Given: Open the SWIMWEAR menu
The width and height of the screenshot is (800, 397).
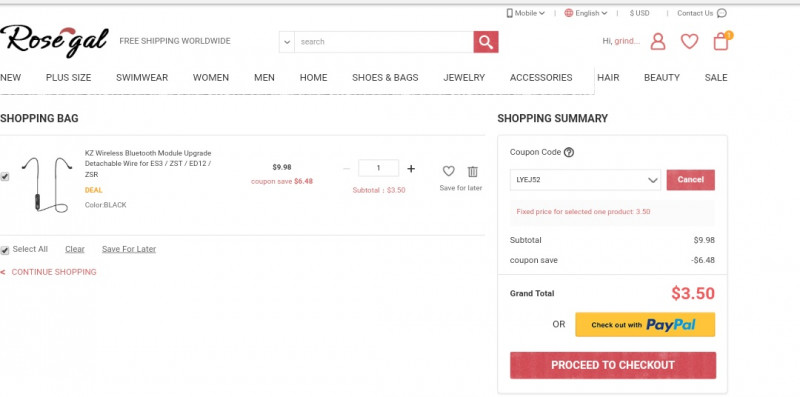Looking at the screenshot, I should pyautogui.click(x=142, y=78).
